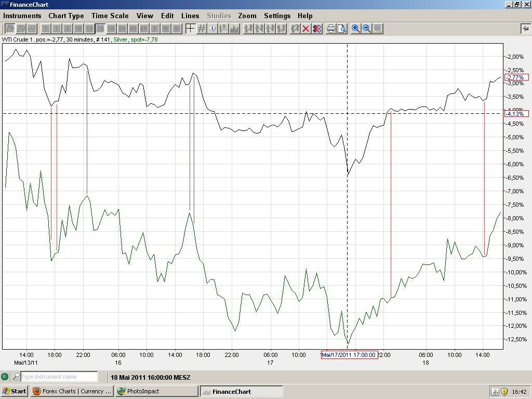
Task: Switch to PhotoImpact in the taskbar
Action: [x=156, y=391]
